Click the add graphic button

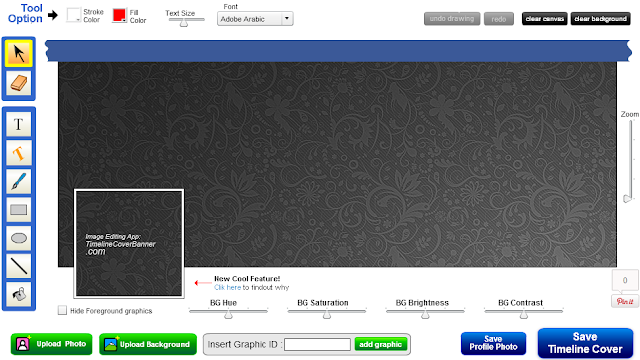pyautogui.click(x=380, y=344)
